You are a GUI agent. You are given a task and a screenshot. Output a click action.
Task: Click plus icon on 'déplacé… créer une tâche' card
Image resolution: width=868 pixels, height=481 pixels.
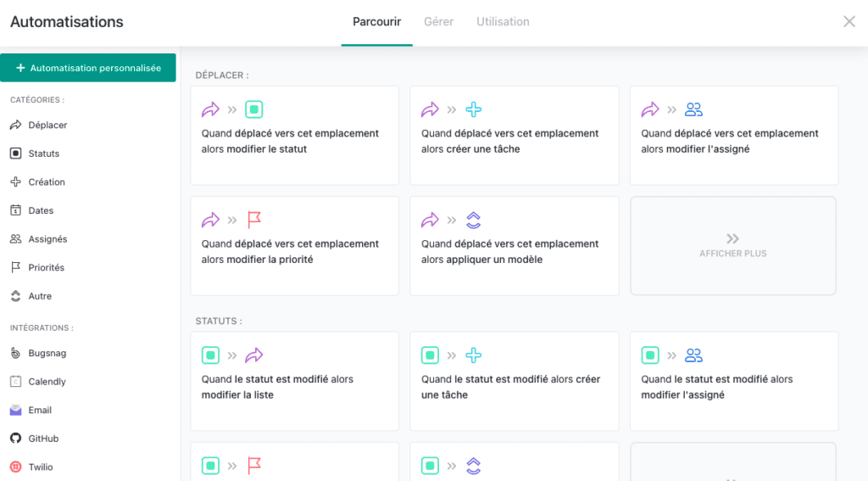473,109
